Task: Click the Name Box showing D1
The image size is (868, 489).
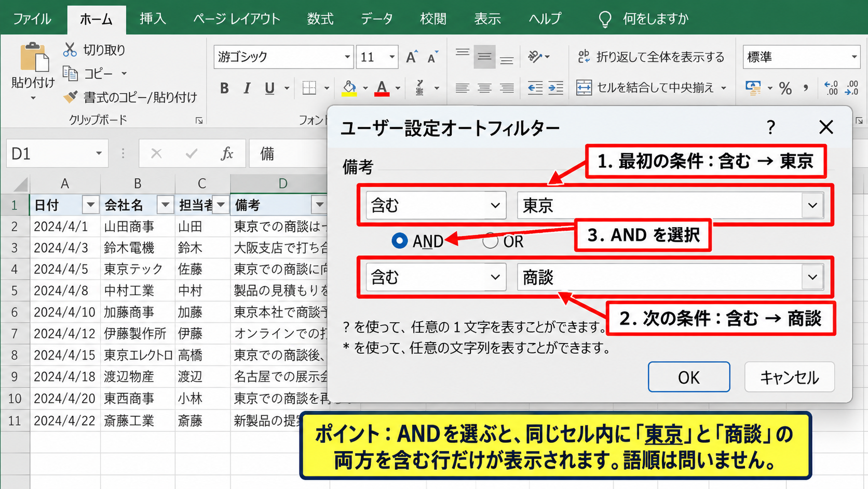Action: click(x=57, y=153)
